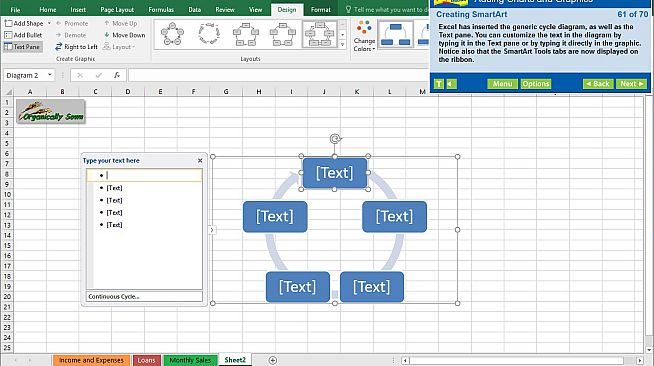Switch to the Data tab
Viewport: 654px width, 366px height.
pos(194,10)
